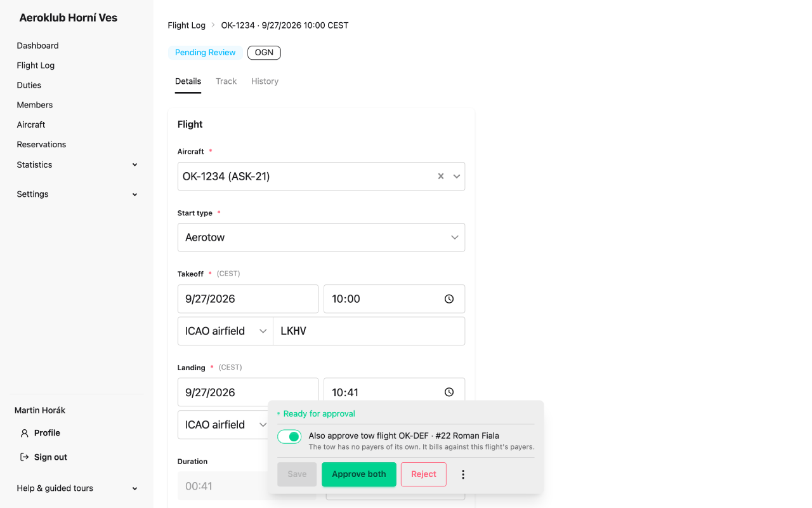Clear the selected aircraft with the X icon
Viewport: 812px width, 508px height.
pyautogui.click(x=441, y=177)
